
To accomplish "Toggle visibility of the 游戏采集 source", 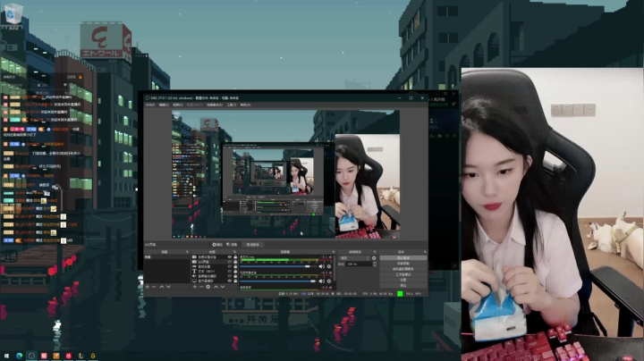I will pos(230,266).
